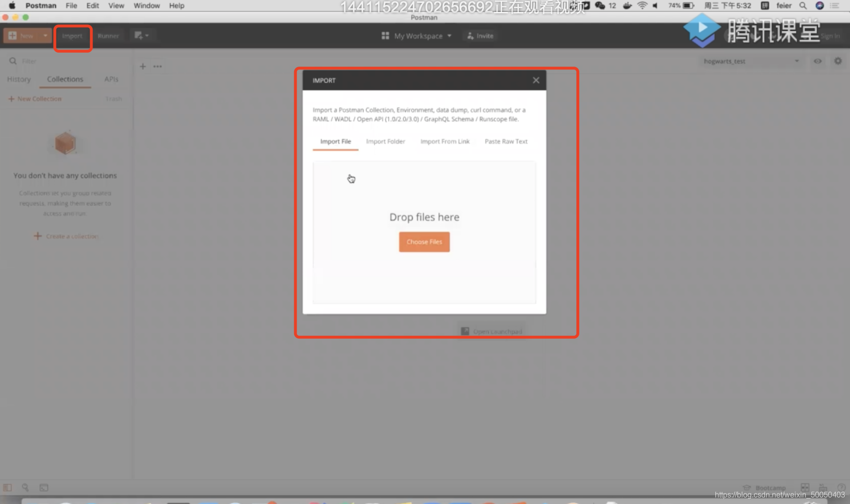Click the clock showing 5:32 in the menu bar

pyautogui.click(x=728, y=6)
